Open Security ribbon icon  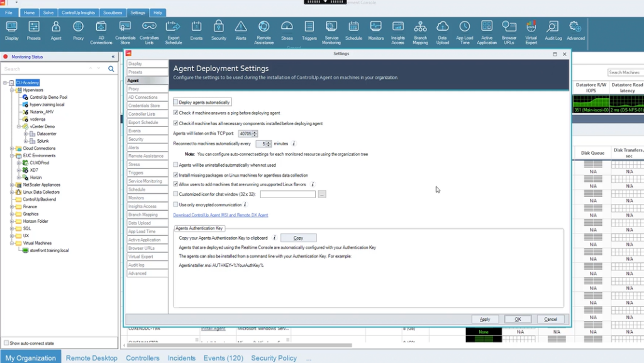pyautogui.click(x=218, y=31)
